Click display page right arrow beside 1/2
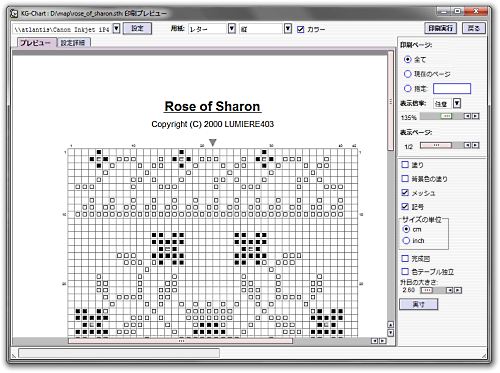500x373 pixels. [x=476, y=145]
